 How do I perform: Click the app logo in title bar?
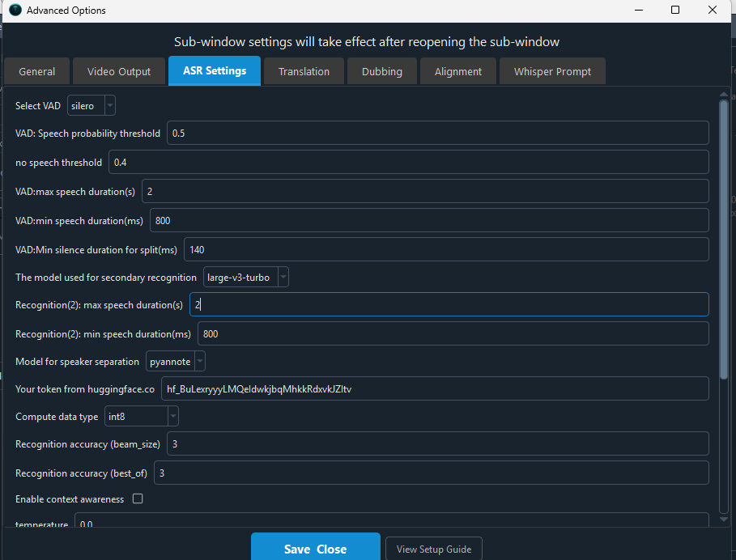pyautogui.click(x=15, y=10)
